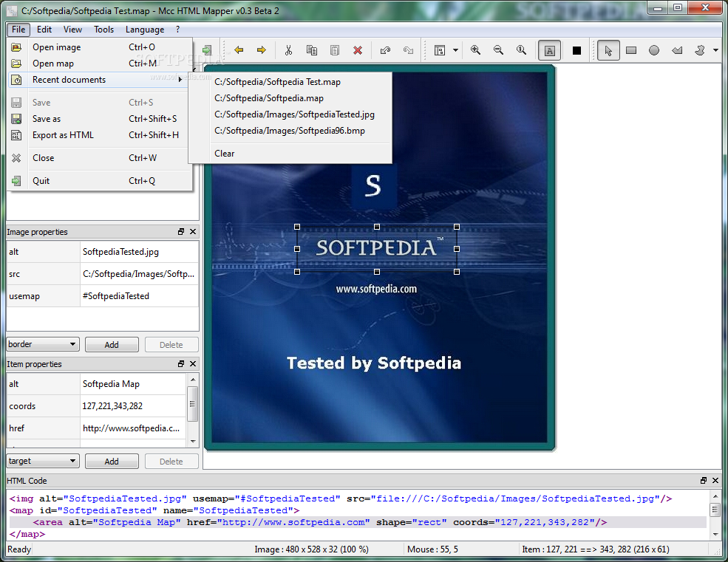Screen dimensions: 728x562
Task: Open recent file C:/Softpedia/Softpedia Test.map
Action: pyautogui.click(x=290, y=82)
